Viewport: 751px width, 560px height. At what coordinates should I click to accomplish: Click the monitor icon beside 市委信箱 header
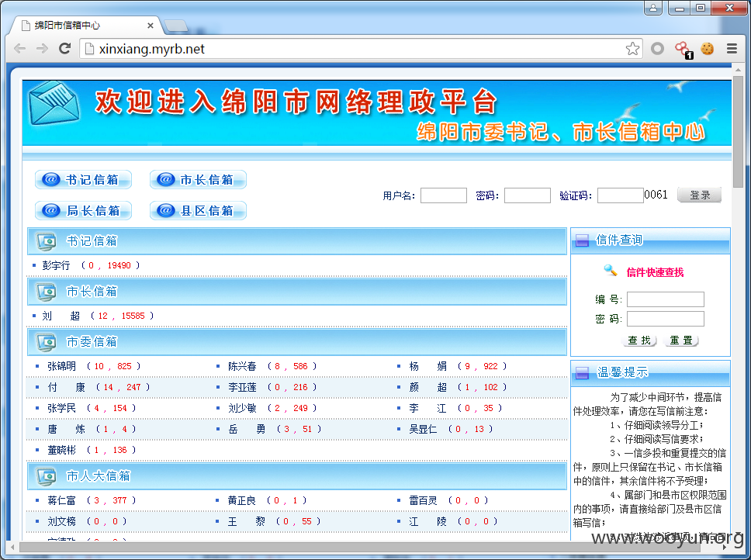point(46,342)
